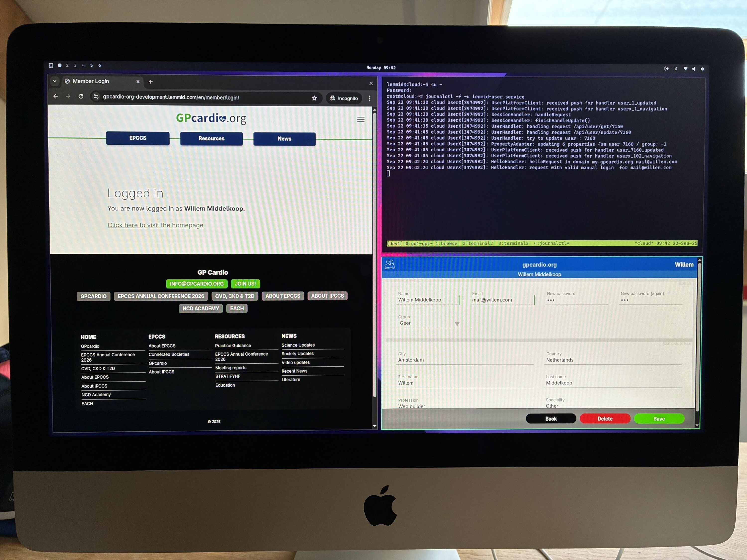The height and width of the screenshot is (560, 747).
Task: Go back in the browser
Action: (x=56, y=96)
